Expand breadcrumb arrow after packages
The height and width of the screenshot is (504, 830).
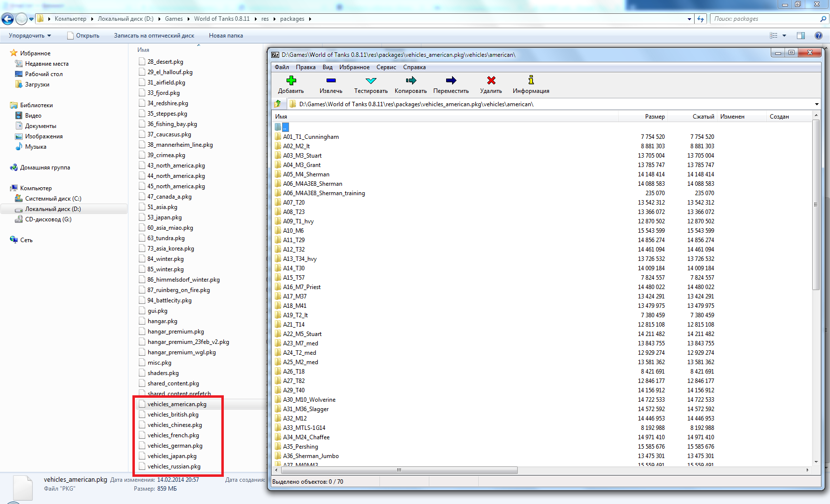(x=310, y=19)
